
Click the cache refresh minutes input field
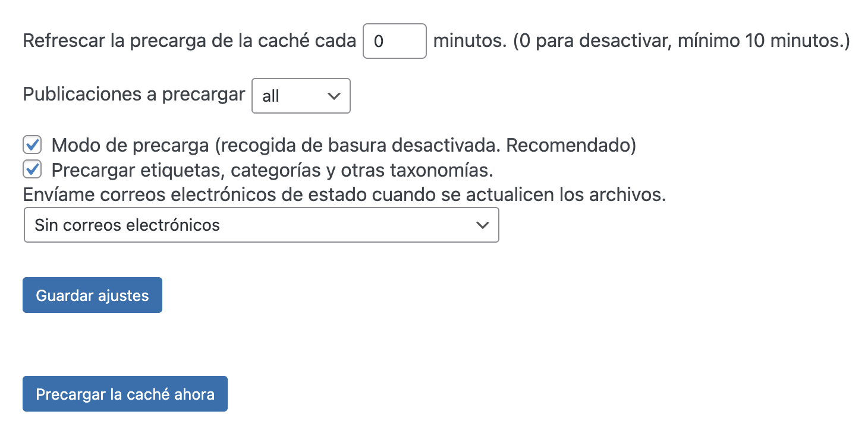[x=394, y=41]
